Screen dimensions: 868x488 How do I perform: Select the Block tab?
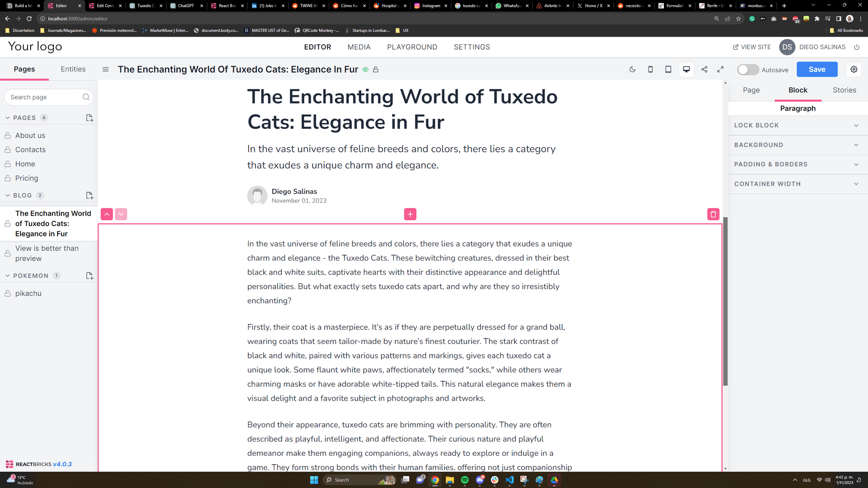click(798, 90)
